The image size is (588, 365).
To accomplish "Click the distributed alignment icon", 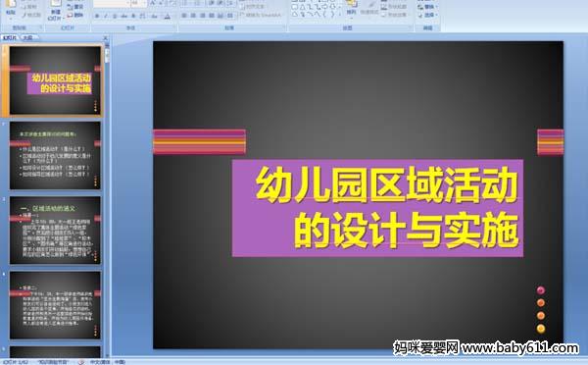I will click(x=220, y=16).
